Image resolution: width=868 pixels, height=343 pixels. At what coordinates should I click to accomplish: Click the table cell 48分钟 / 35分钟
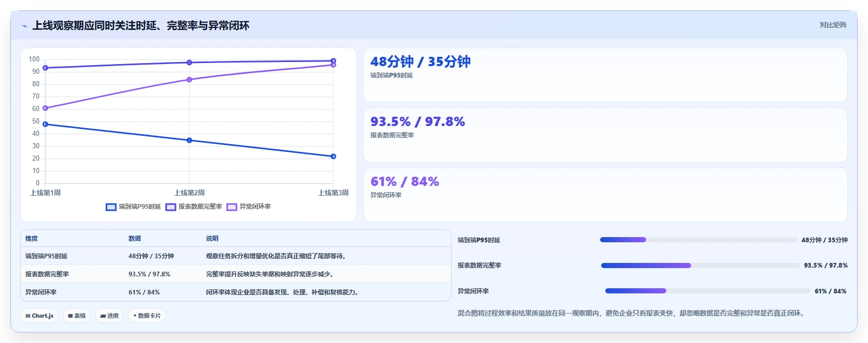152,256
